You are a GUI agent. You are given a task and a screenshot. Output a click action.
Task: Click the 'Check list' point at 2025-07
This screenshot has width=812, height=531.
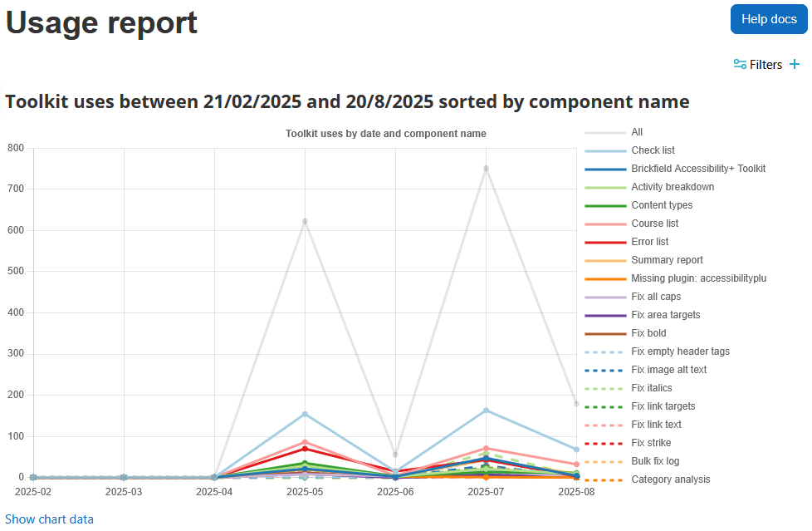pos(486,411)
